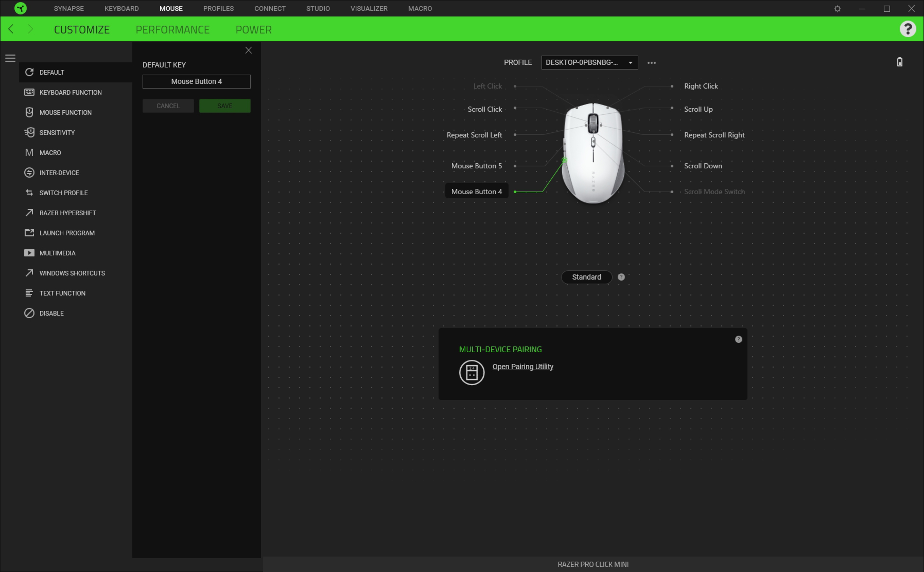The height and width of the screenshot is (572, 924).
Task: Open the profile more options menu
Action: [x=652, y=62]
